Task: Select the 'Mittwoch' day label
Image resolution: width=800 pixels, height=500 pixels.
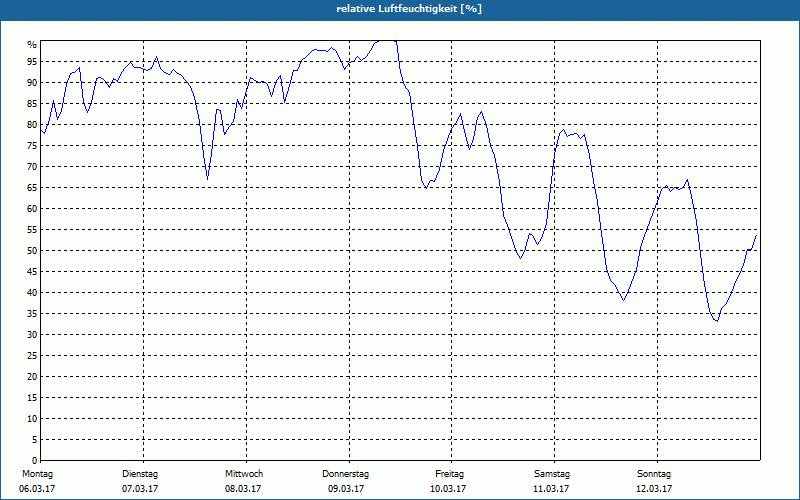Action: pyautogui.click(x=244, y=474)
